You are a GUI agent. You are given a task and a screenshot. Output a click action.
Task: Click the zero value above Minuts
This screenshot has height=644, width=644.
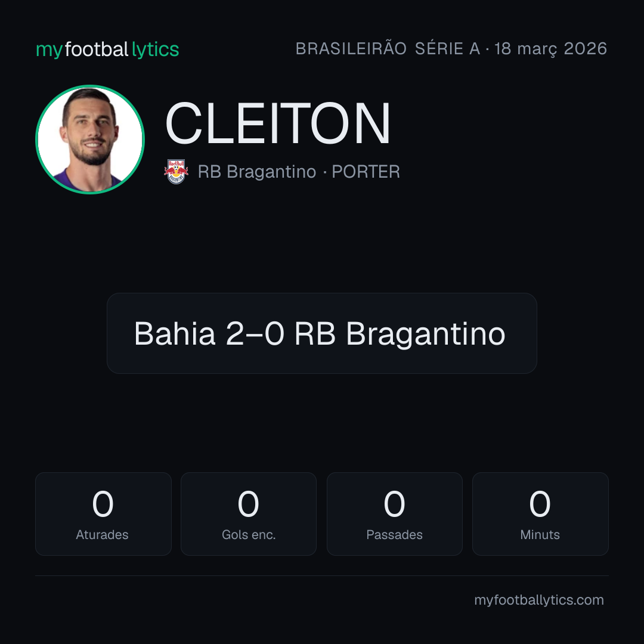pyautogui.click(x=540, y=504)
